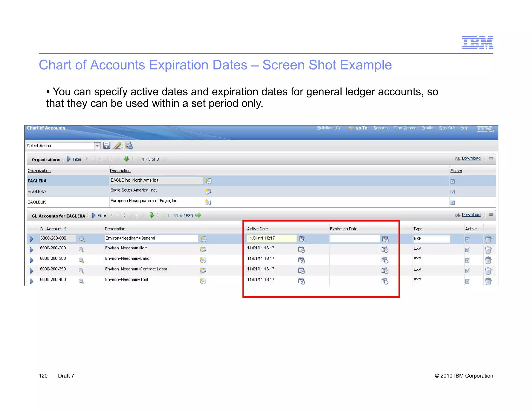
Task: Open Expiration Date calendar for 6000-200-000
Action: tap(385, 239)
